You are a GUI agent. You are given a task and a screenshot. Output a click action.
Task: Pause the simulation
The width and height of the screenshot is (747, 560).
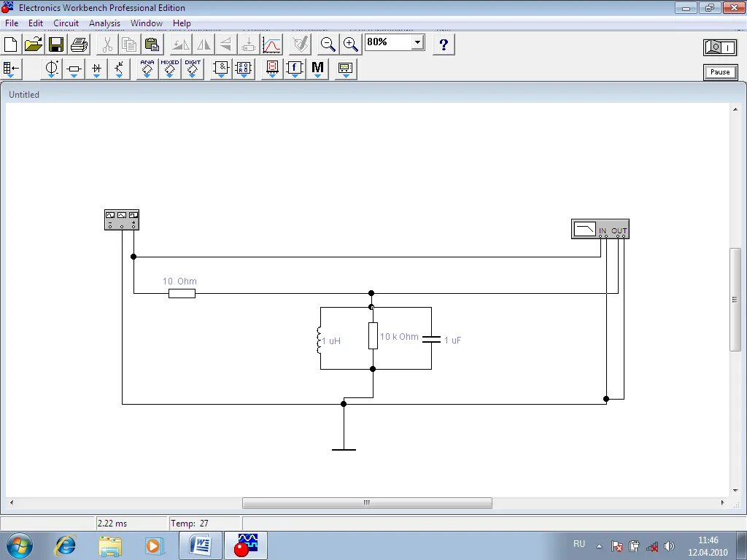(720, 72)
